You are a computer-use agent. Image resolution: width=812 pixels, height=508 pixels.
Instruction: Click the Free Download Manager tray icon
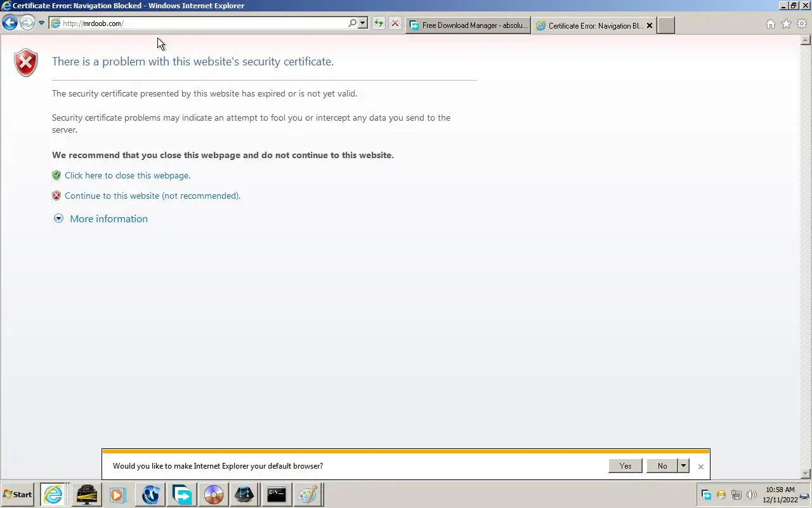[x=706, y=495]
